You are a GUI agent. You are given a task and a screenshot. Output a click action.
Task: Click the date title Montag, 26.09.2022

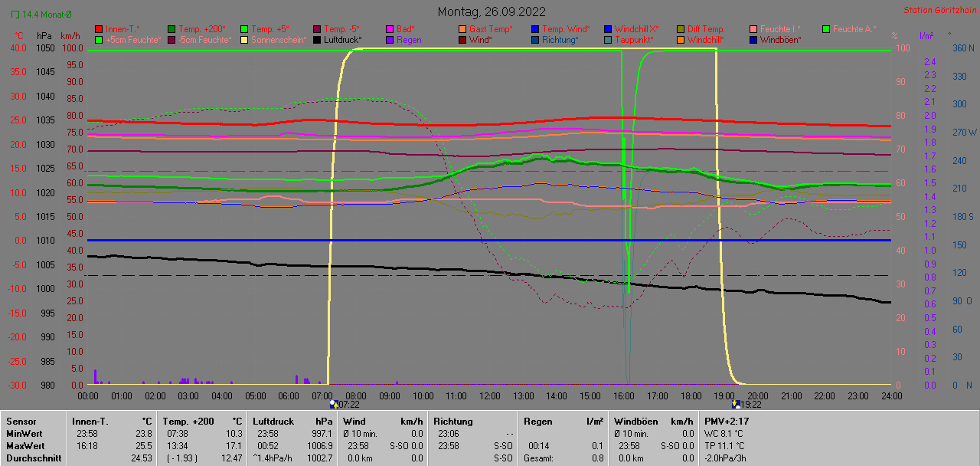[x=491, y=11]
